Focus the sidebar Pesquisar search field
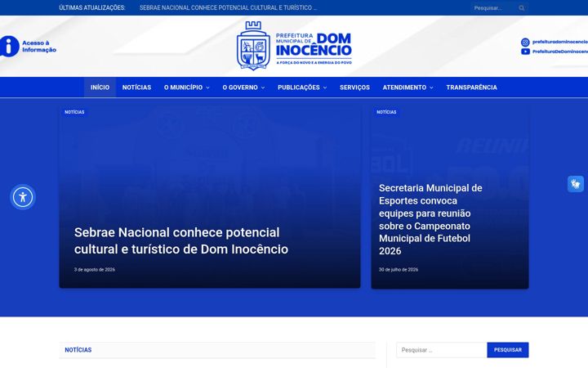The height and width of the screenshot is (368, 588). coord(442,350)
